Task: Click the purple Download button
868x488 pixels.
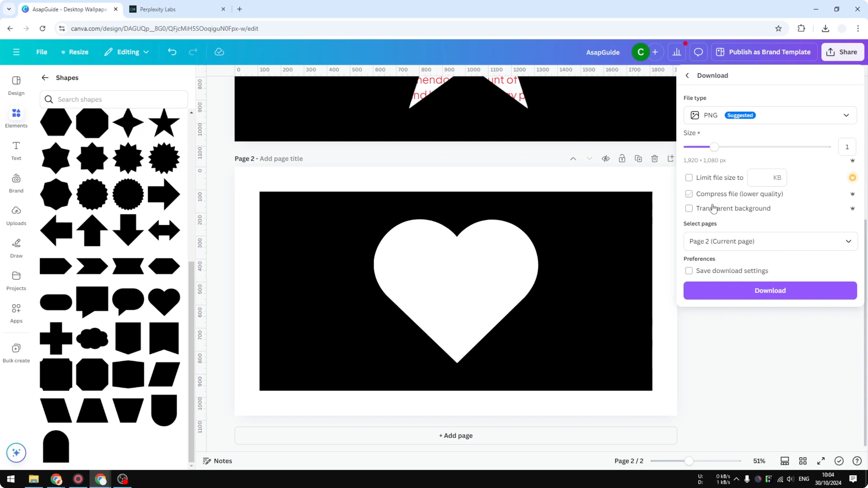Action: [x=770, y=290]
